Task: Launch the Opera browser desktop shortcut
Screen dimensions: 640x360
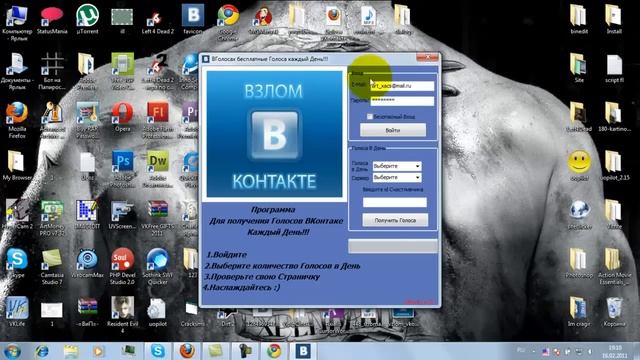Action: pyautogui.click(x=122, y=116)
